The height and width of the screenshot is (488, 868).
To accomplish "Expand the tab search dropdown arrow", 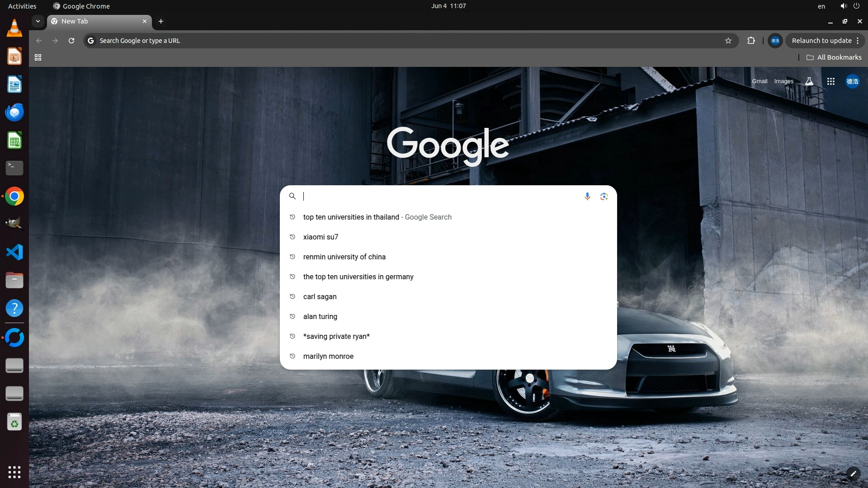I will pyautogui.click(x=38, y=21).
